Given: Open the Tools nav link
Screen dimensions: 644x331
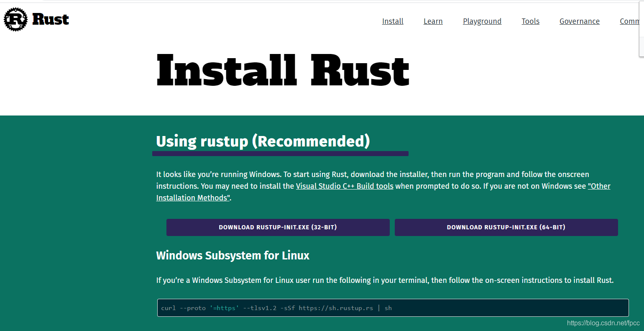Looking at the screenshot, I should [530, 21].
